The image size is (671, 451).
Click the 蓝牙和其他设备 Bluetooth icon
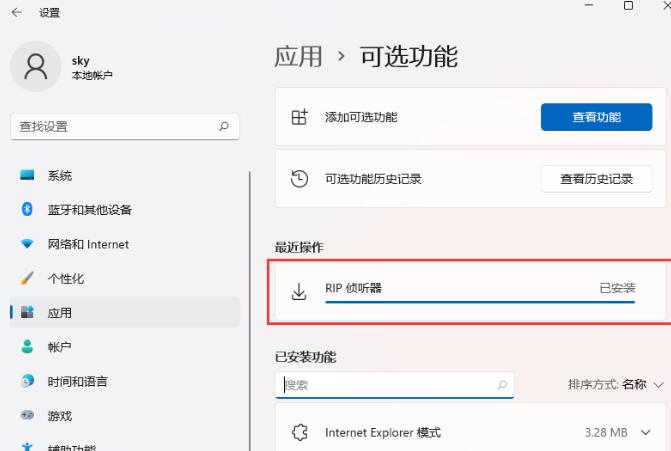tap(28, 210)
